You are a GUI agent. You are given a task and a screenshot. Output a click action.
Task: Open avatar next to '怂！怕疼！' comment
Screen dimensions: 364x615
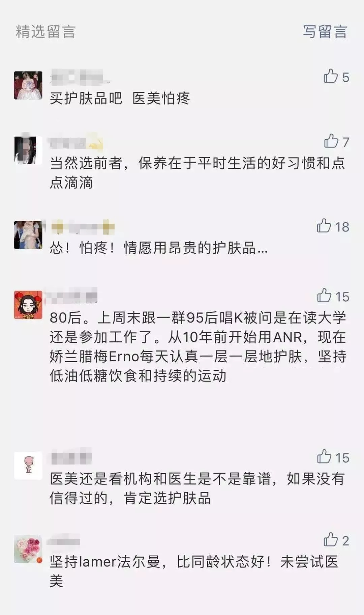click(x=28, y=235)
